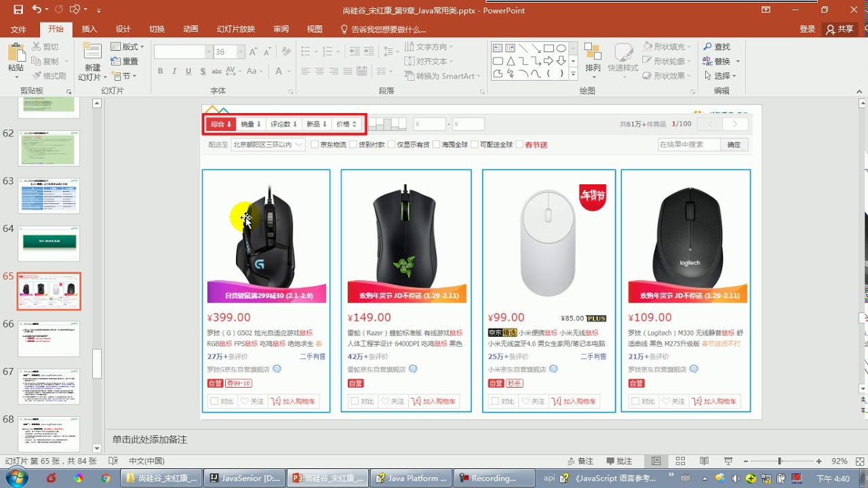Open JavaSenior window from taskbar
Viewport: 868px width, 488px height.
tap(245, 478)
